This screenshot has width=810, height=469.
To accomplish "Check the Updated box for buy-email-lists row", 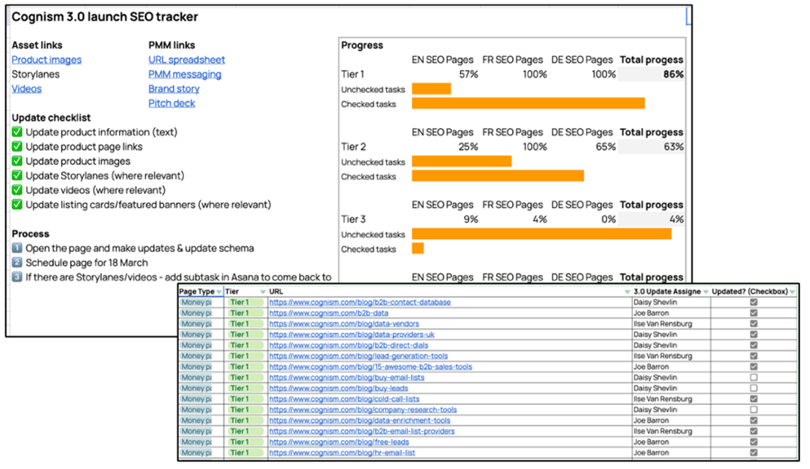I will pos(754,378).
